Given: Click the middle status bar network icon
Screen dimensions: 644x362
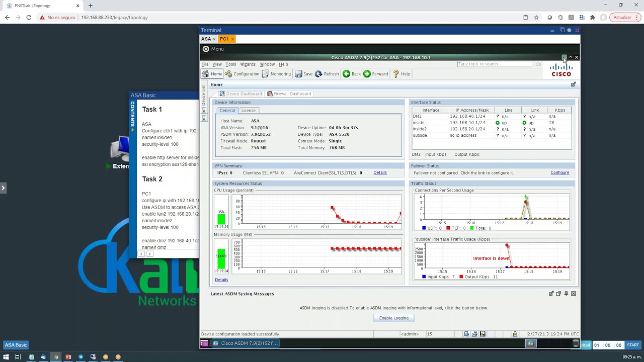Looking at the screenshot, I should point(474,334).
